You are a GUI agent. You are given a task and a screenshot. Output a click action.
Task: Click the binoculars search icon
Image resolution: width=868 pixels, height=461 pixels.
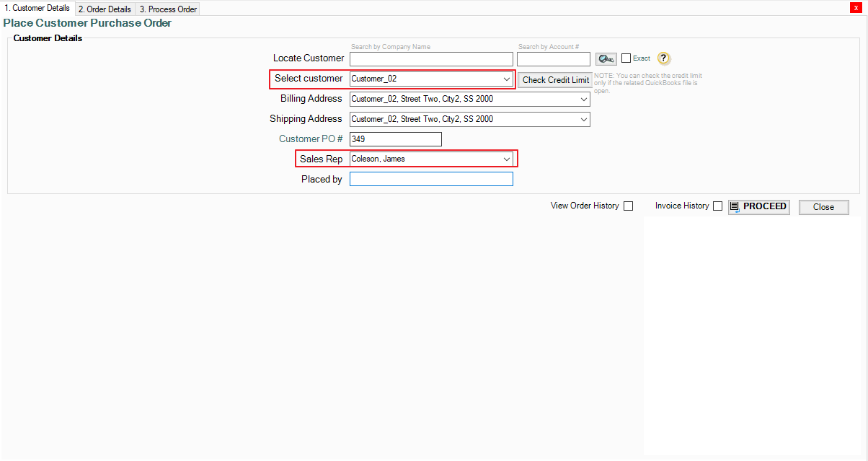click(606, 59)
